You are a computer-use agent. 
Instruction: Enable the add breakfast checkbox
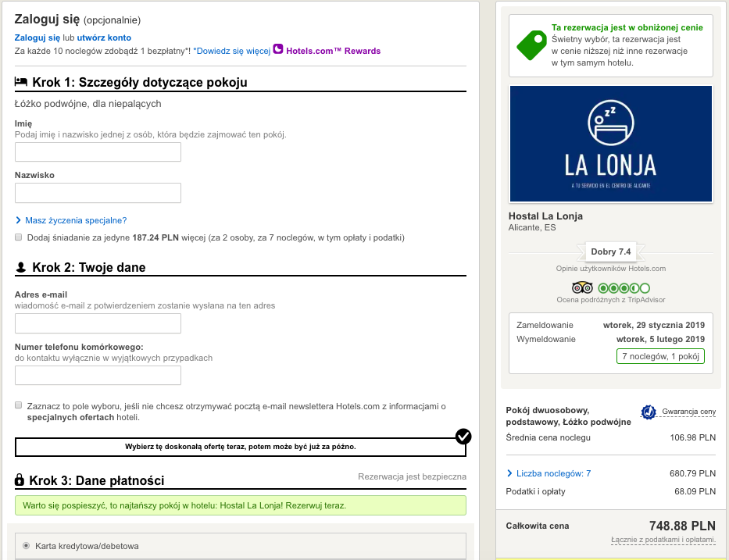(x=18, y=237)
